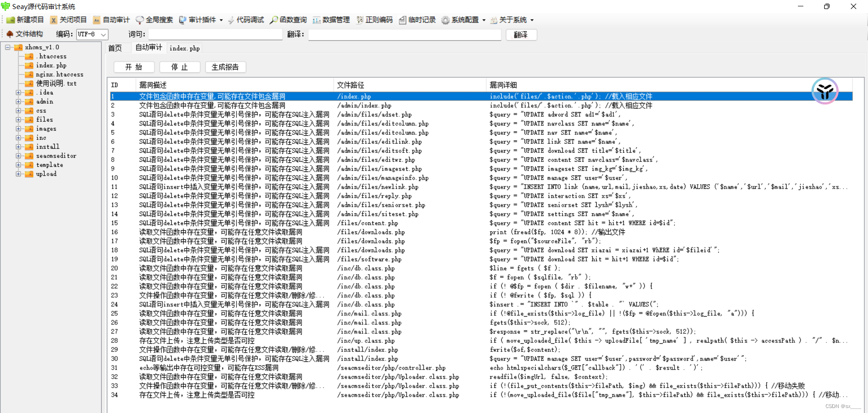Click the 文件路径 column header
The height and width of the screenshot is (413, 868).
410,85
